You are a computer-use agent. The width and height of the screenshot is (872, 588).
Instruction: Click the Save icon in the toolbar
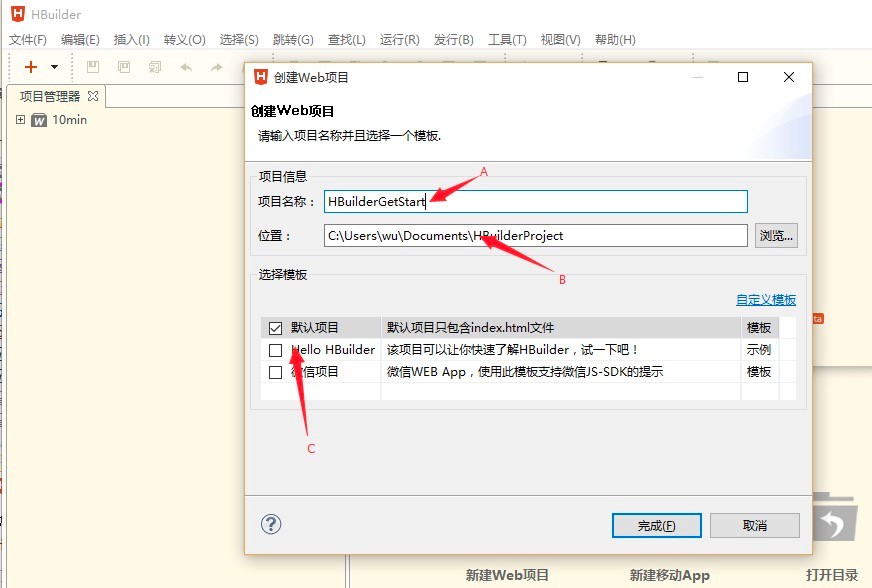pyautogui.click(x=92, y=67)
